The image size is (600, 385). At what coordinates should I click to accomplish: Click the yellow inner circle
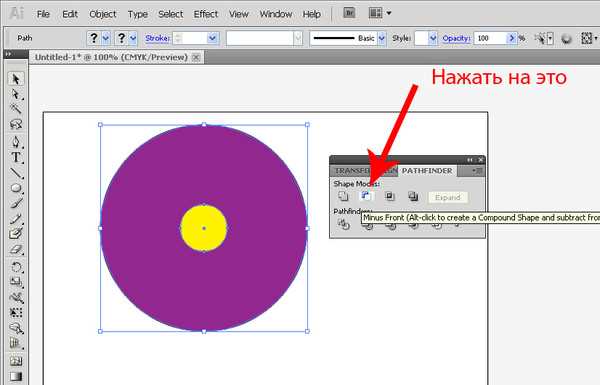pyautogui.click(x=204, y=228)
